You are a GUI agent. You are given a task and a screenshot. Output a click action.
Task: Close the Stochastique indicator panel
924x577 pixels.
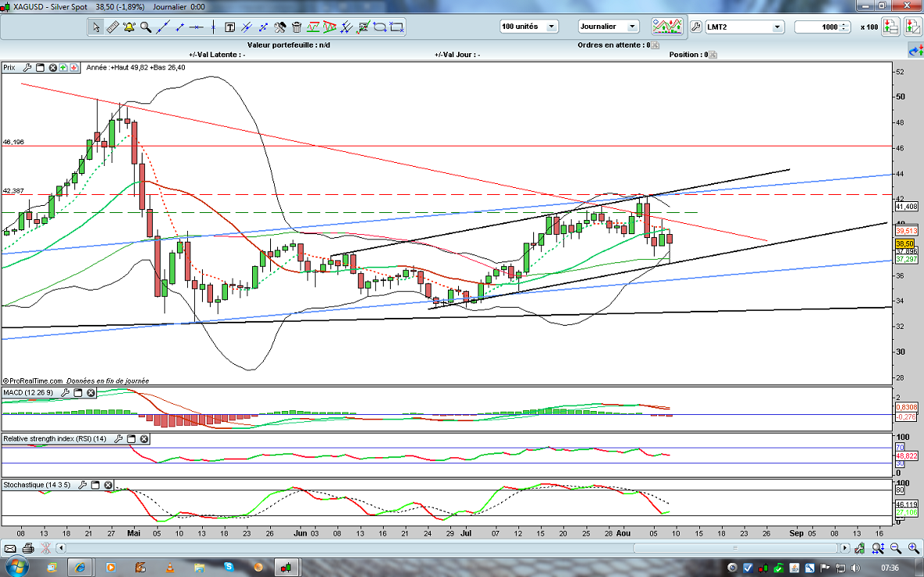coord(108,485)
